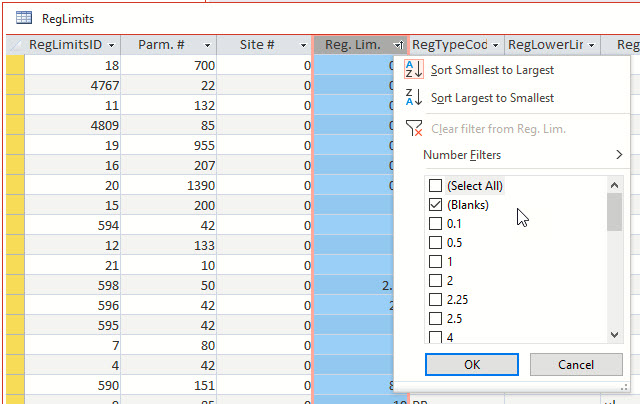Click the Sort Largest to Smallest Z-A icon
This screenshot has height=404, width=640.
click(x=414, y=98)
